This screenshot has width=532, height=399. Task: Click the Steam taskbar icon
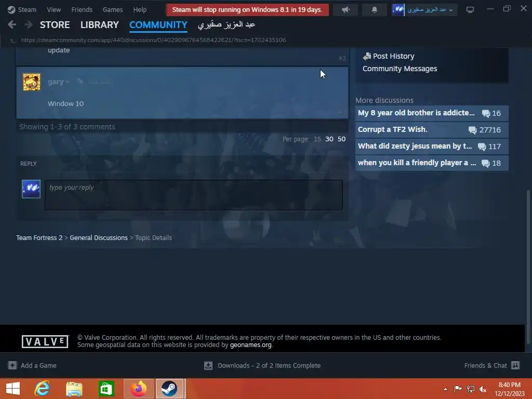170,389
